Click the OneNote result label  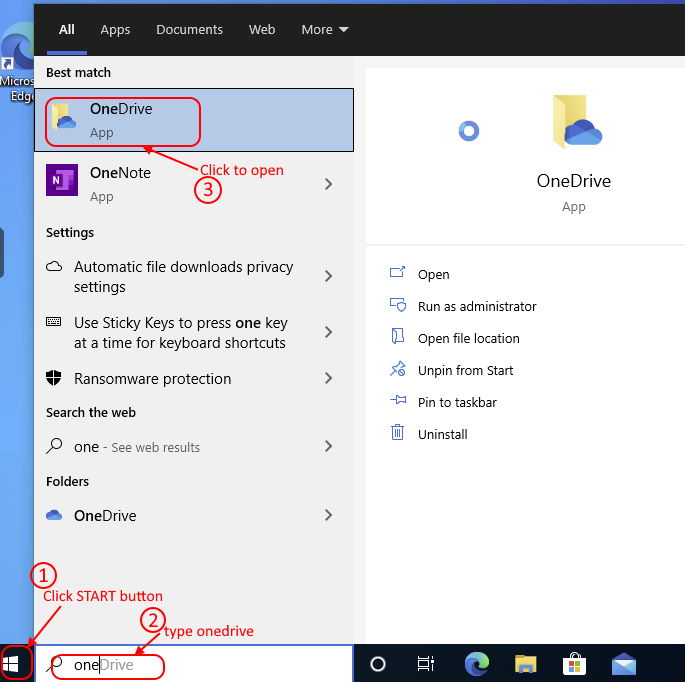120,173
